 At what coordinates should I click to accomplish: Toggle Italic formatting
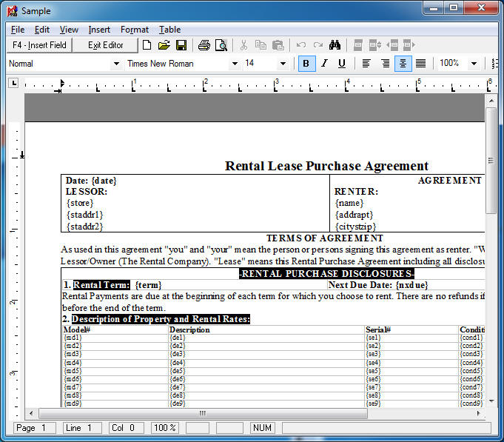click(323, 64)
